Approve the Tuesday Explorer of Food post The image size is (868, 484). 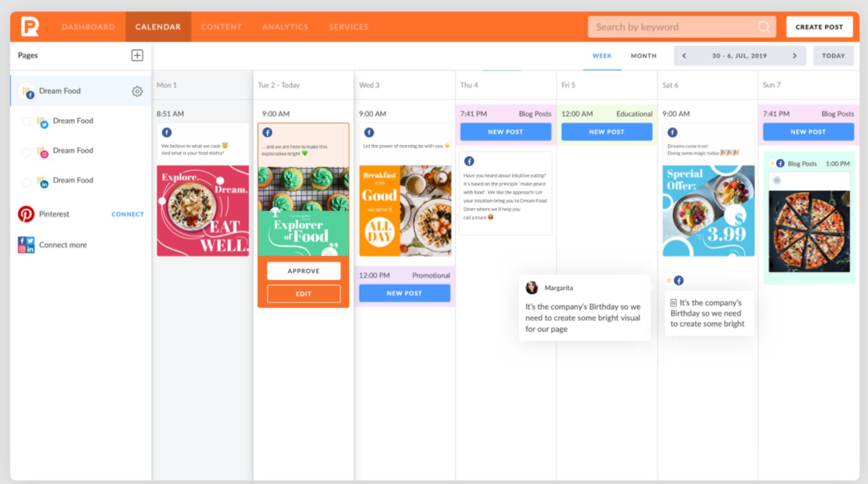(304, 271)
